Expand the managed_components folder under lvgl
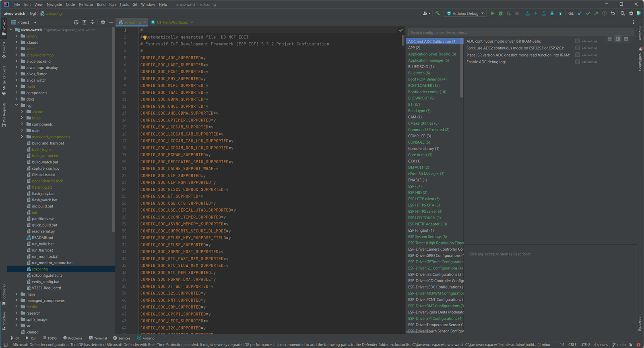 tap(22, 137)
